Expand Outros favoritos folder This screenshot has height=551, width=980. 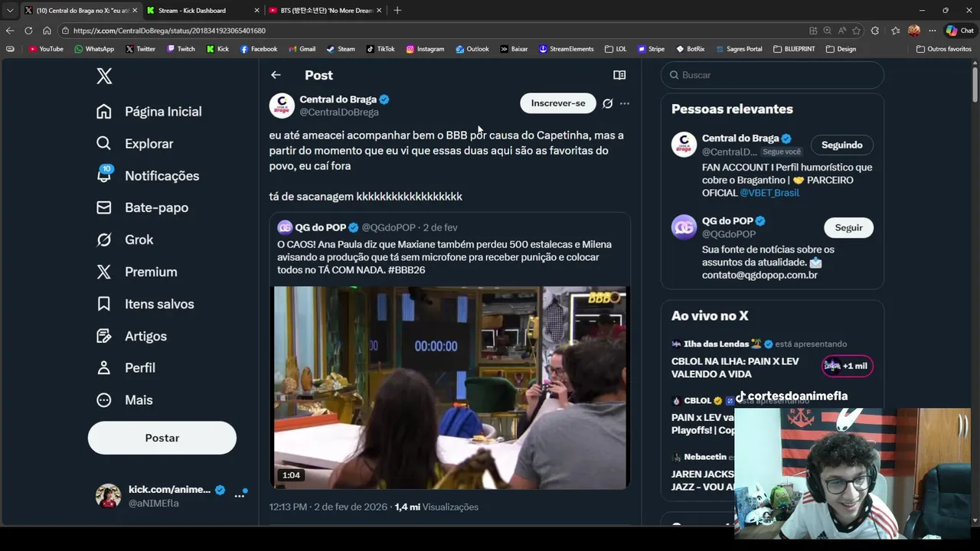click(944, 49)
